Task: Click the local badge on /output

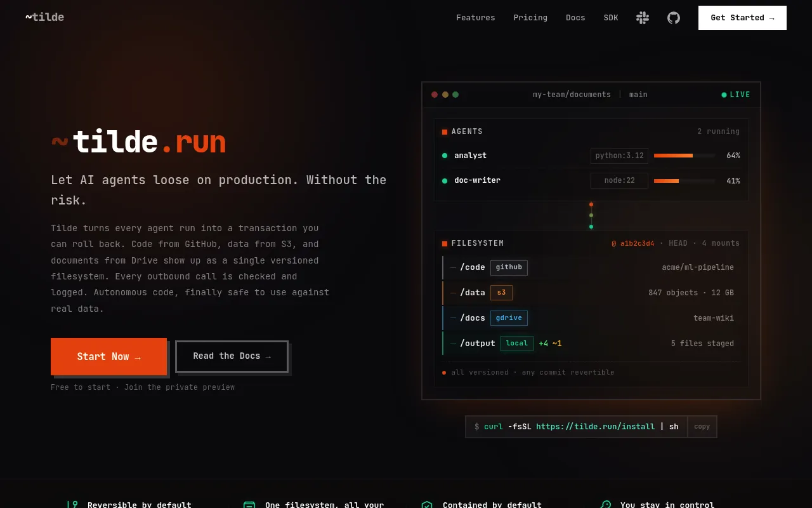Action: click(517, 344)
